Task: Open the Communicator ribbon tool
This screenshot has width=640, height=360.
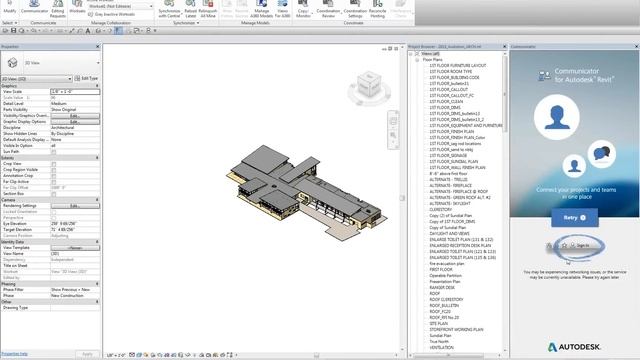Action: 34,8
